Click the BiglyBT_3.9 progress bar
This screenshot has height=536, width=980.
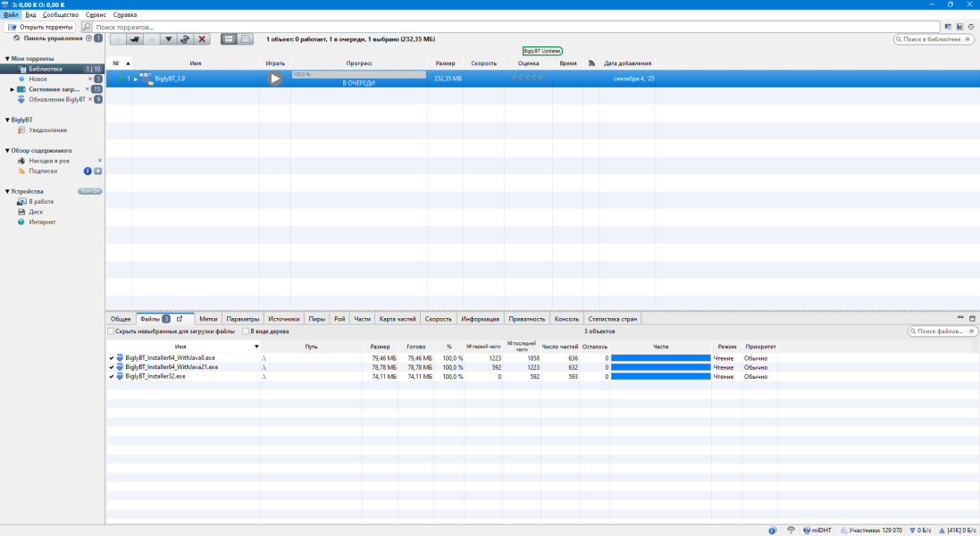pyautogui.click(x=358, y=75)
